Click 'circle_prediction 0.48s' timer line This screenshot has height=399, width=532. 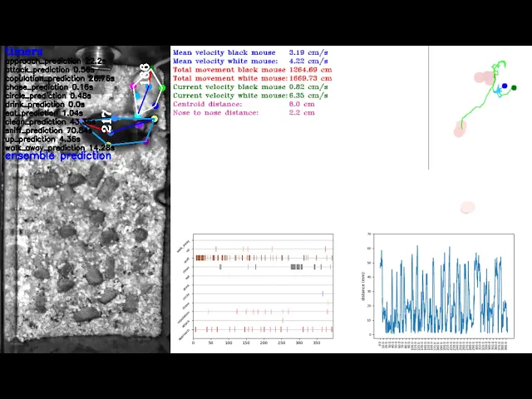[48, 96]
